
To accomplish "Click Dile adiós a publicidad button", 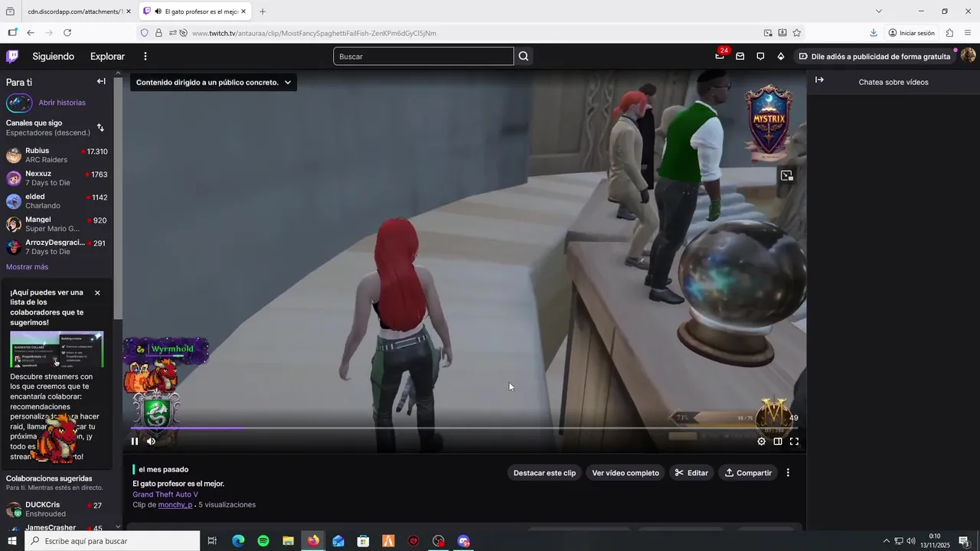I will [x=874, y=57].
